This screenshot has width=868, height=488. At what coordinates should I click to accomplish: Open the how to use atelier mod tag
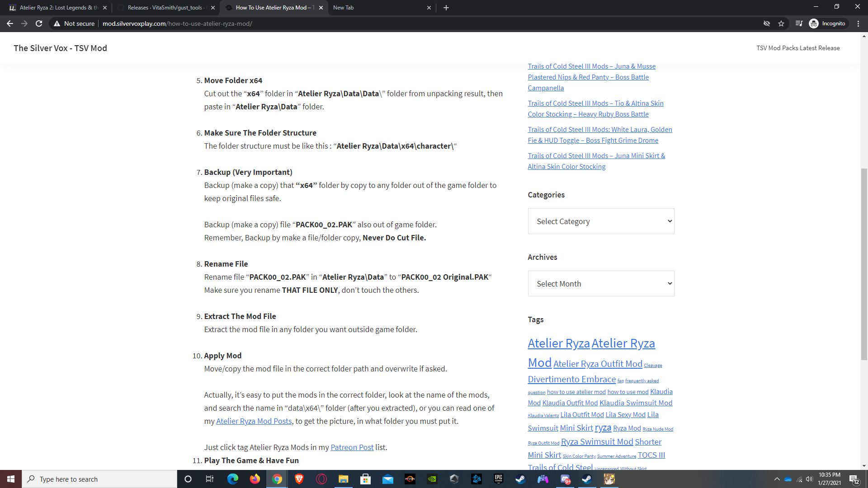pyautogui.click(x=576, y=392)
